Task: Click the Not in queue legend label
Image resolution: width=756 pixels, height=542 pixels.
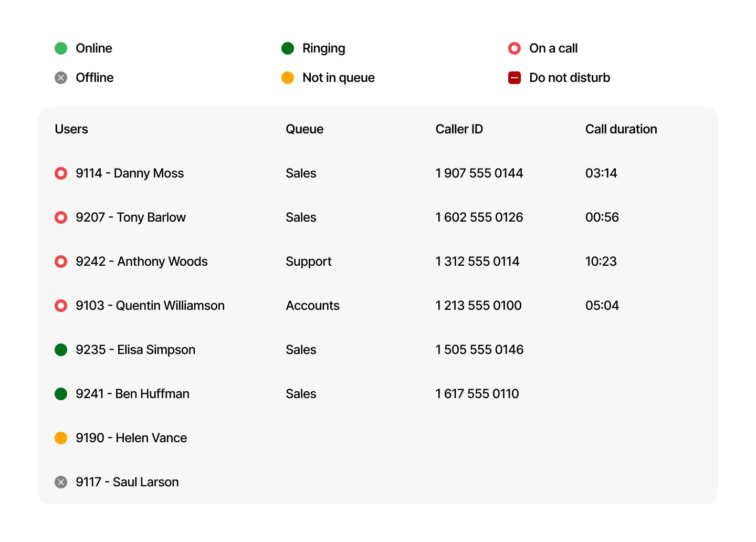Action: (x=339, y=78)
